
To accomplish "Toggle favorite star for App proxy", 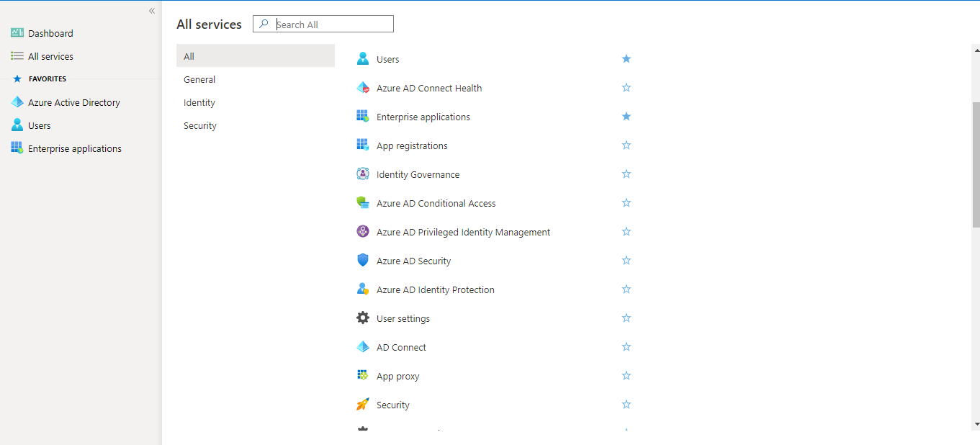I will pyautogui.click(x=626, y=376).
